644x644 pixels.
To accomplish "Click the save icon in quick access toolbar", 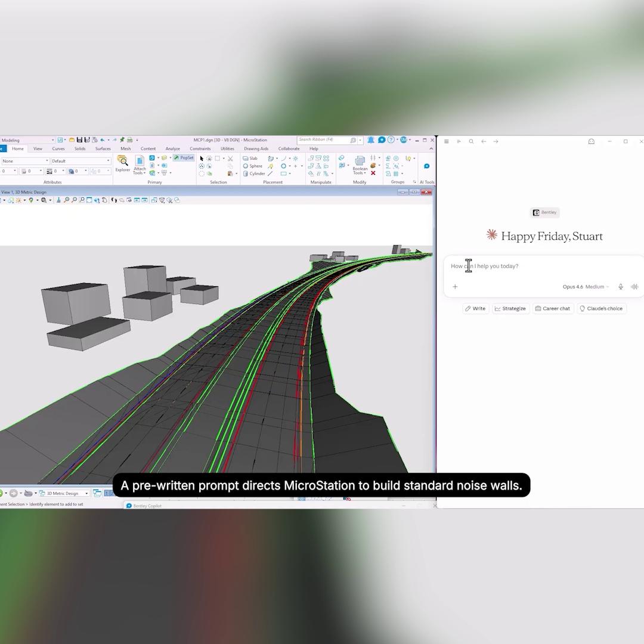I will coord(80,140).
